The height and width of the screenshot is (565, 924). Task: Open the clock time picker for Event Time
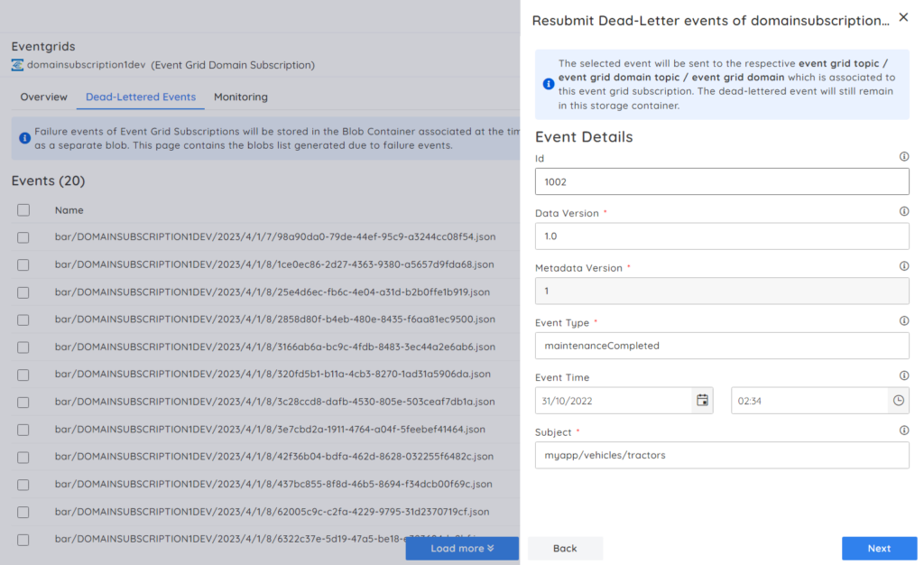click(899, 400)
